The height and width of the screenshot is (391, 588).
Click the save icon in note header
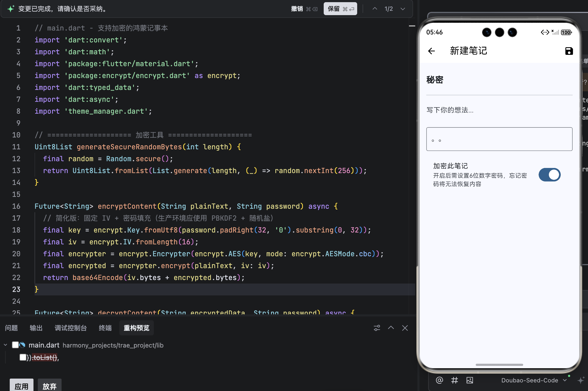click(x=569, y=51)
